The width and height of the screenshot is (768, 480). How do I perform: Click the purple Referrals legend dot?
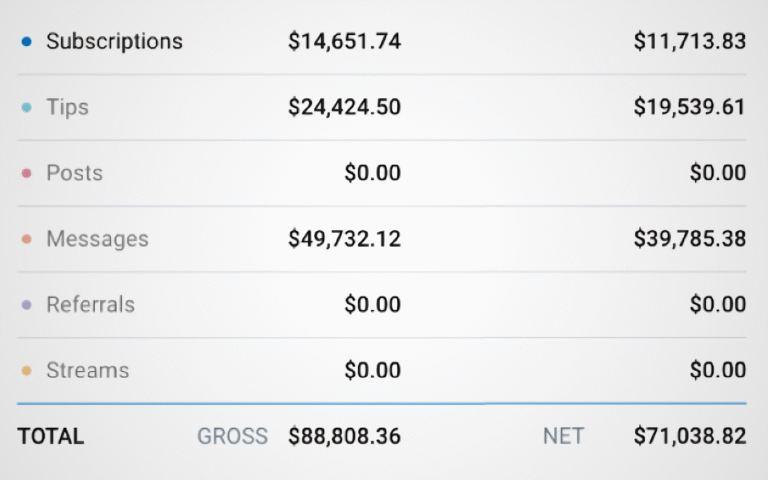(x=27, y=304)
